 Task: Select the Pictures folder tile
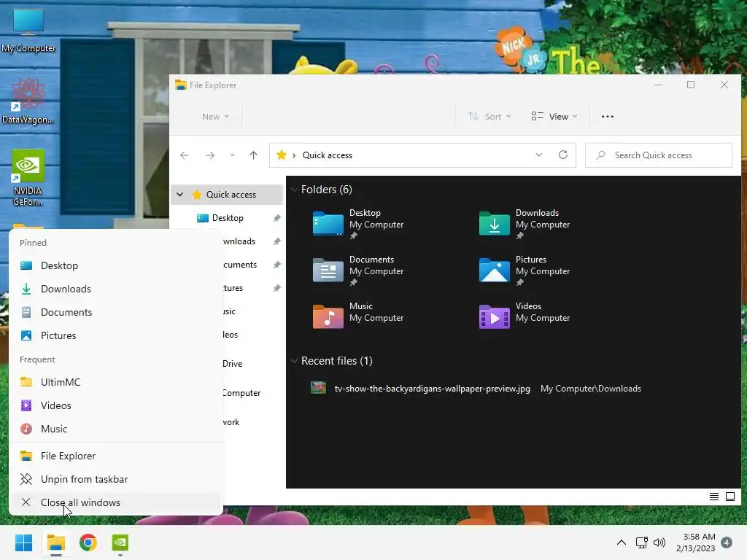click(525, 271)
